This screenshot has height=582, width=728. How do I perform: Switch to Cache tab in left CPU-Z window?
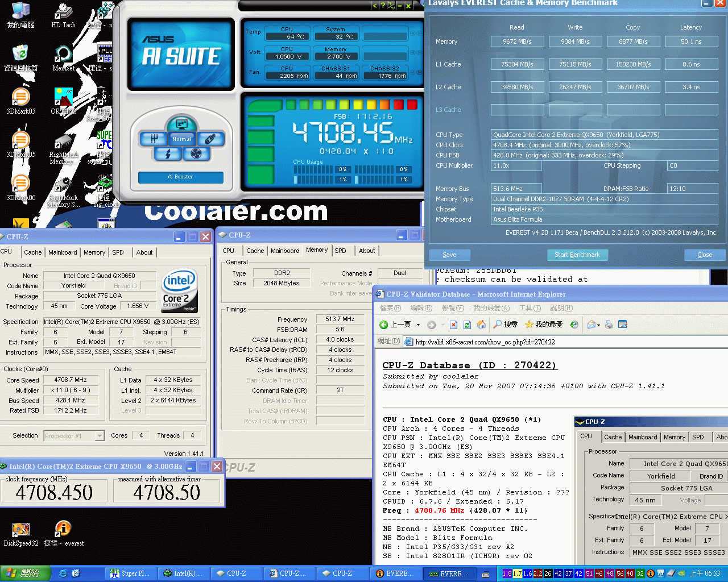33,252
